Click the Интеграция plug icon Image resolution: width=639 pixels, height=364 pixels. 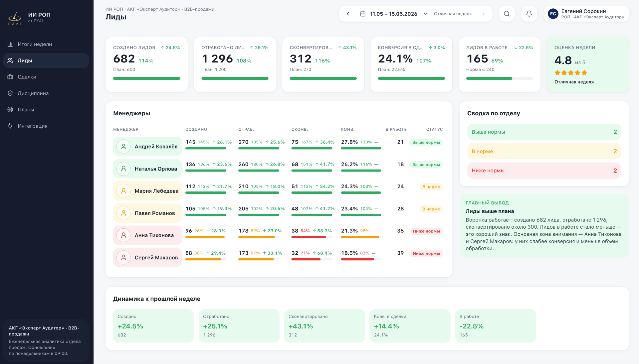point(10,126)
